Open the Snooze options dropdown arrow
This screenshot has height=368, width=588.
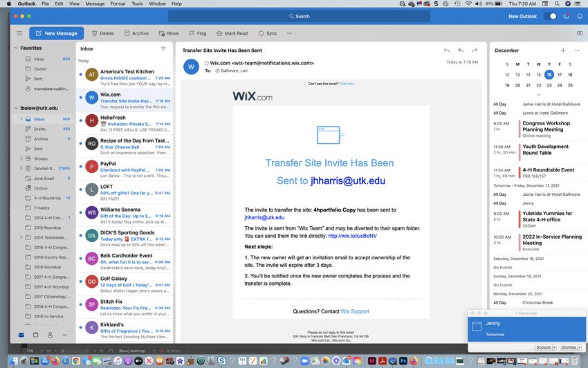(554, 347)
